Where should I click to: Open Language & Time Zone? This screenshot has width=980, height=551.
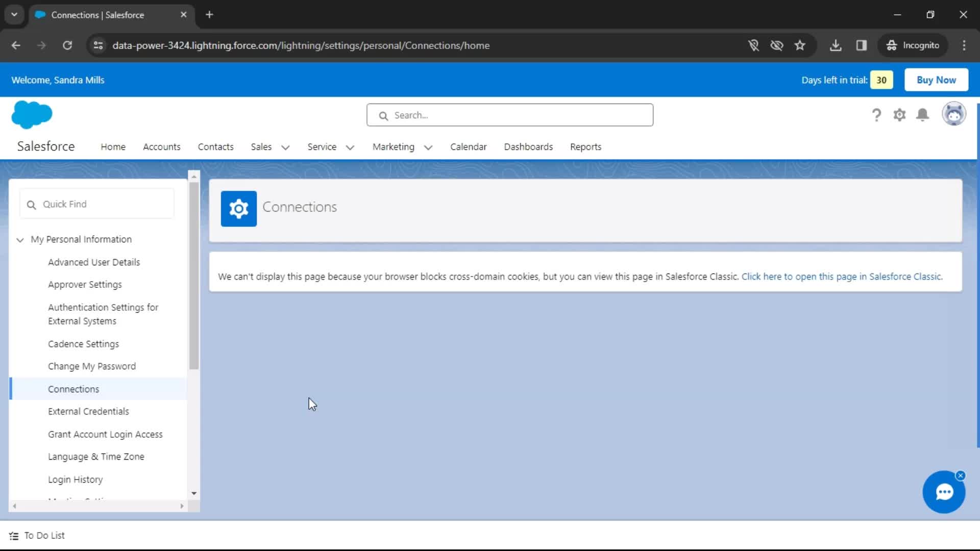(x=96, y=457)
